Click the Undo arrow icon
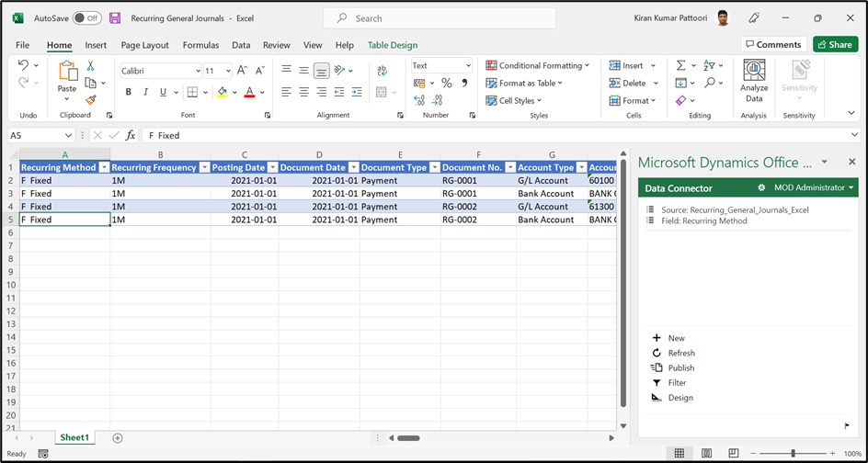 [x=23, y=65]
